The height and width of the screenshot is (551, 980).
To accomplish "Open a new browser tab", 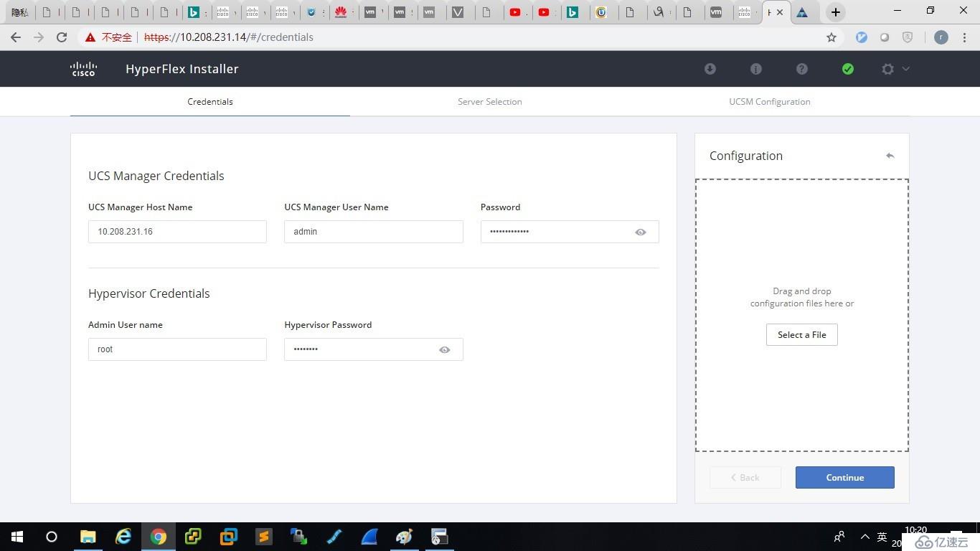I will click(x=835, y=12).
